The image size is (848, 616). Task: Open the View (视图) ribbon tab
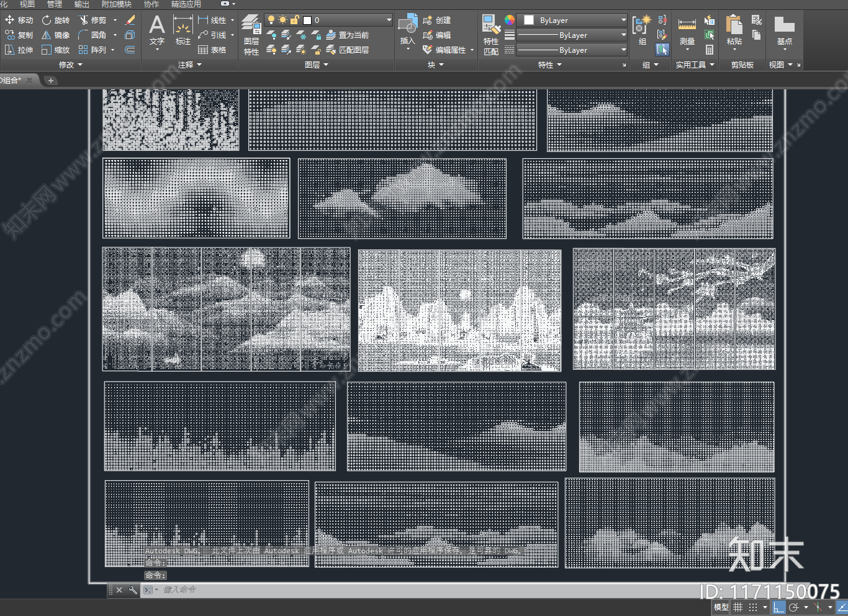point(27,4)
